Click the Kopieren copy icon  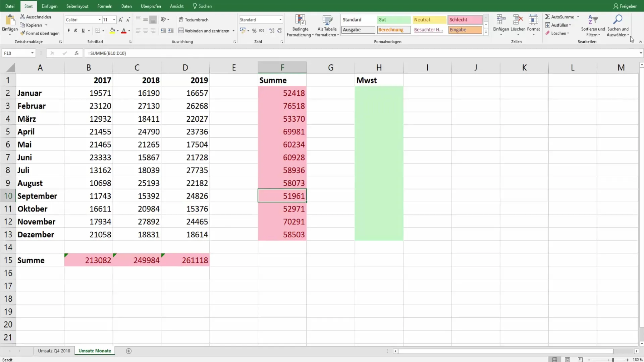pos(22,25)
